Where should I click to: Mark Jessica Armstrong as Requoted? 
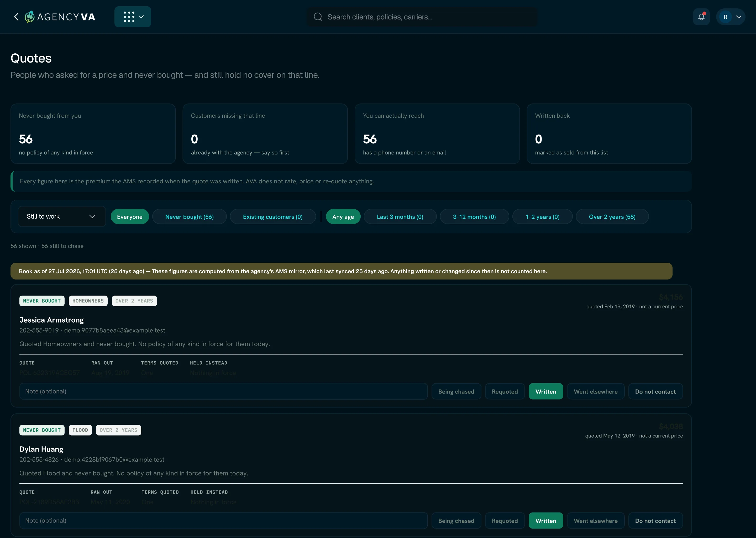(x=505, y=391)
